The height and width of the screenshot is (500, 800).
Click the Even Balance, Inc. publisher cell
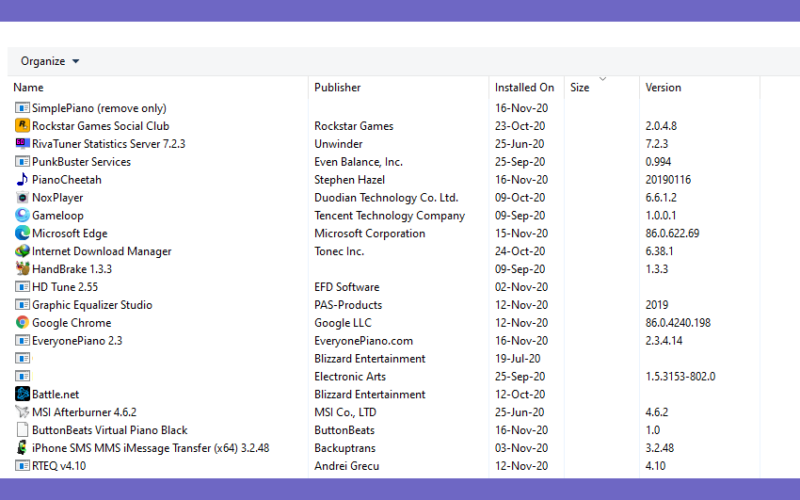[358, 162]
